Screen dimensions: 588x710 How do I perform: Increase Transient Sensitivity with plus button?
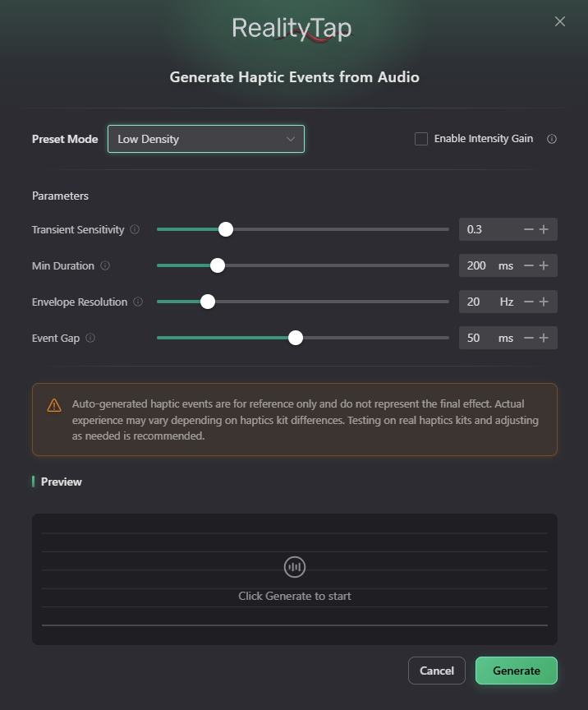click(544, 229)
